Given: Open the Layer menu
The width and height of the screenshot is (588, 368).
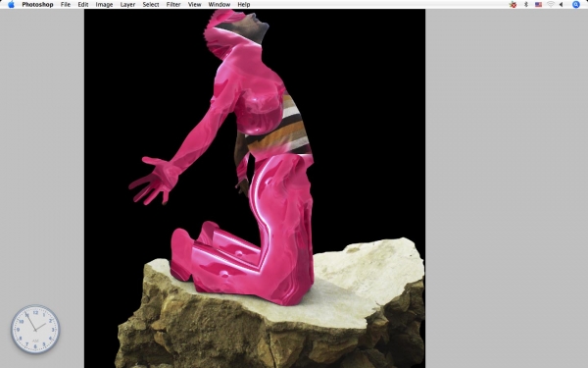Looking at the screenshot, I should coord(127,5).
